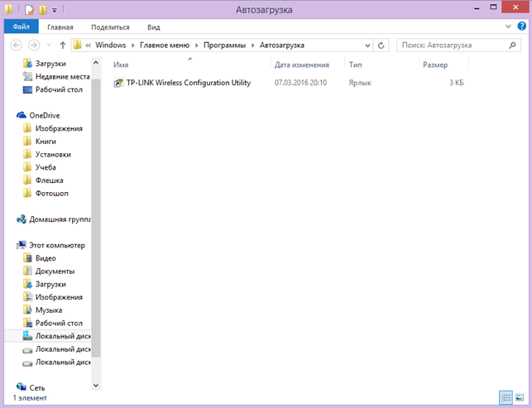Screen dimensions: 532x408
Task: Open the TP-LINK Wireless Configuration Utility shortcut
Action: click(x=189, y=83)
